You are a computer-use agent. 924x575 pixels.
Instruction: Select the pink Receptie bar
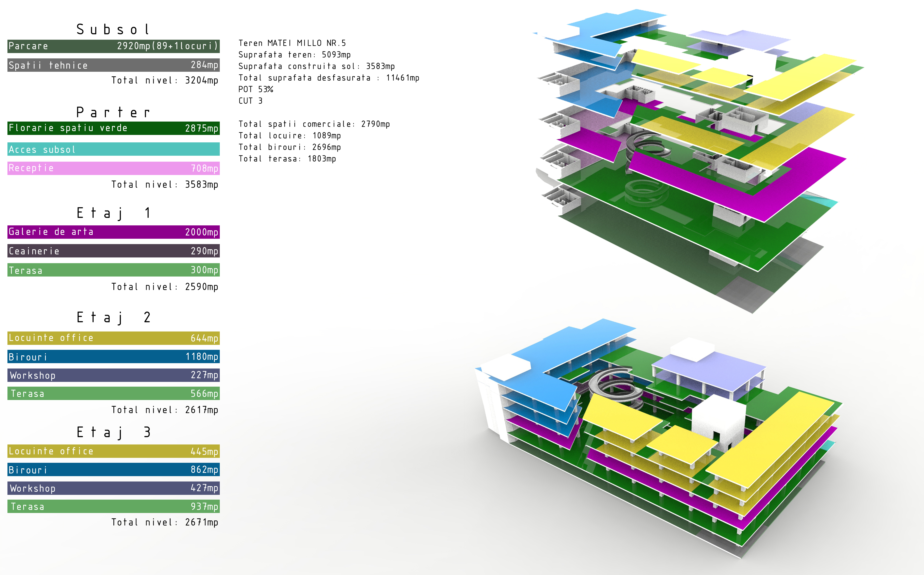[113, 168]
